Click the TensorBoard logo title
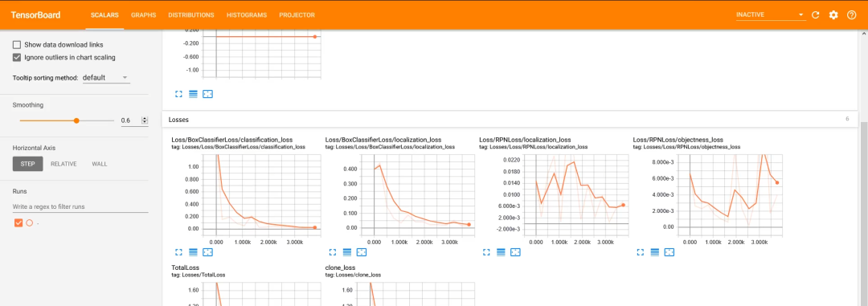 pos(35,15)
